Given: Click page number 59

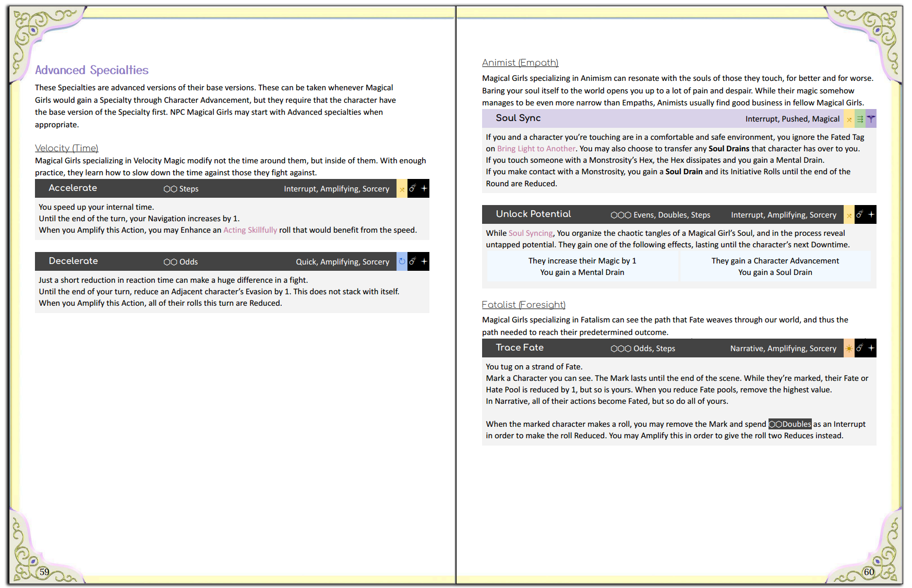Looking at the screenshot, I should [x=44, y=572].
